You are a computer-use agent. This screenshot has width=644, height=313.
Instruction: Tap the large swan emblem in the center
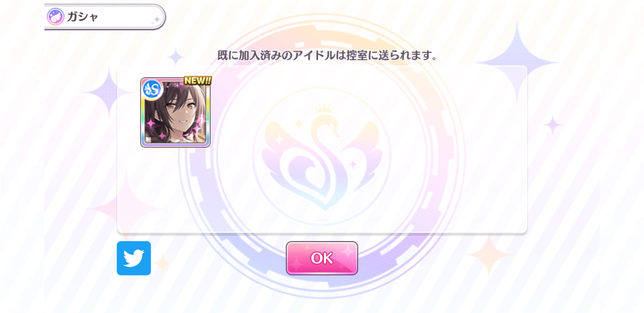pos(322,162)
